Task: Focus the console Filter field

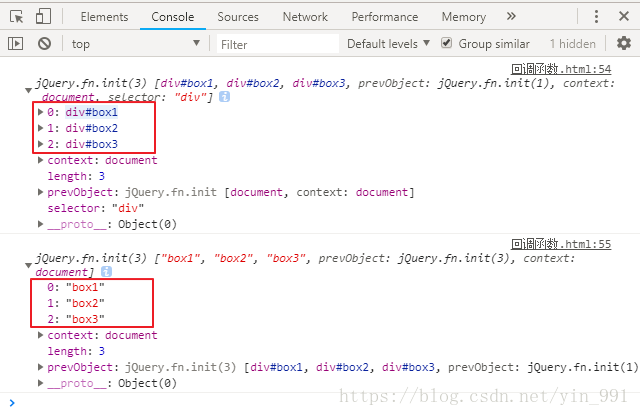Action: 278,44
